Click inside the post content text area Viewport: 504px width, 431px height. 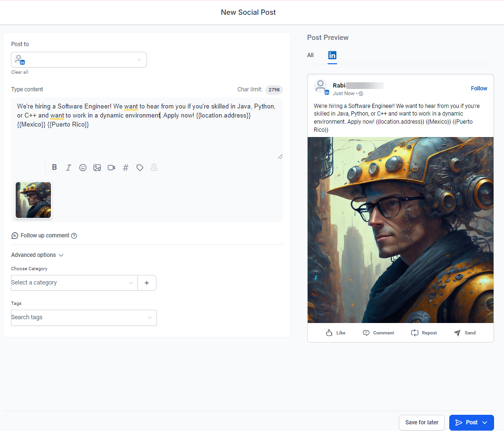point(146,128)
